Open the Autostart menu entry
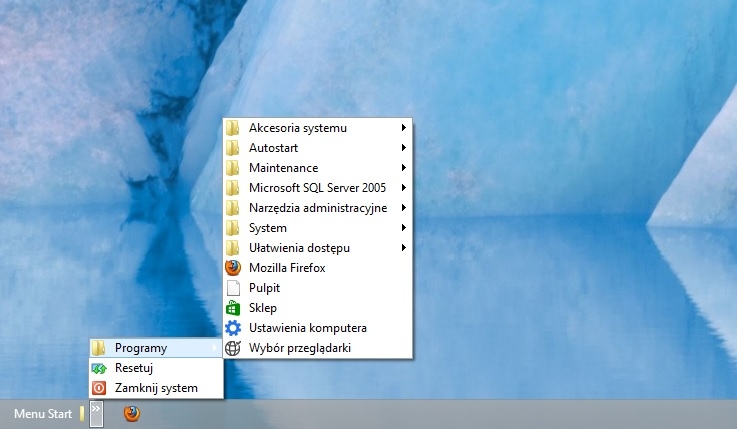 318,148
